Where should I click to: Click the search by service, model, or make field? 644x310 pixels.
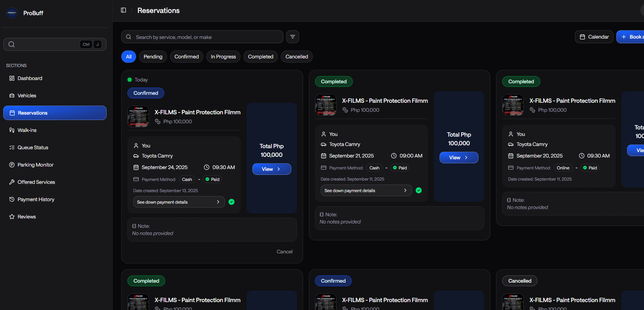point(202,37)
